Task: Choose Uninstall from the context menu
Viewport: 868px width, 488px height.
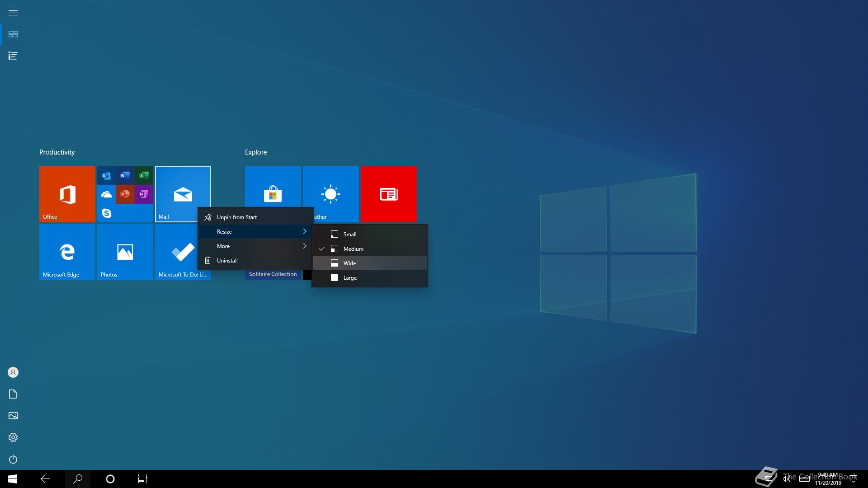Action: coord(256,261)
